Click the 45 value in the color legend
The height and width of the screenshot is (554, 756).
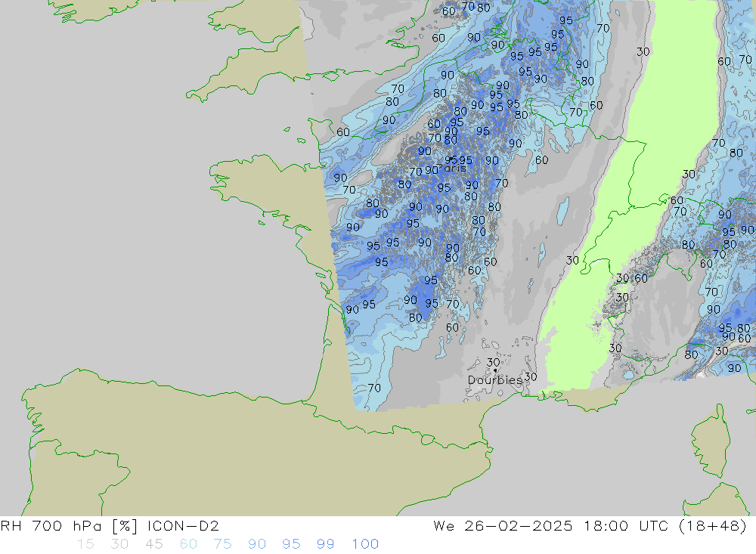tap(153, 544)
